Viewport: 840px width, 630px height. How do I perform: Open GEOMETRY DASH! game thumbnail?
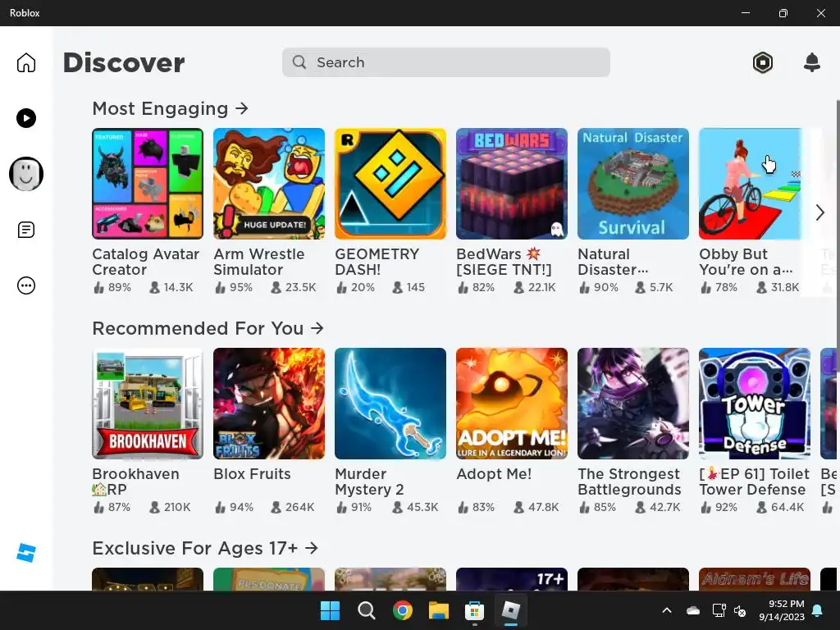[x=390, y=184]
